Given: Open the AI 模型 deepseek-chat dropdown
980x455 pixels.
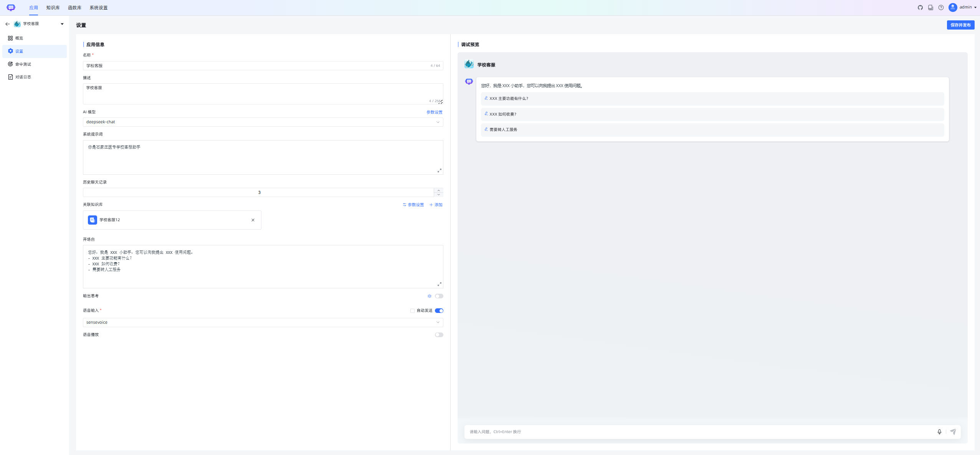Looking at the screenshot, I should 263,122.
